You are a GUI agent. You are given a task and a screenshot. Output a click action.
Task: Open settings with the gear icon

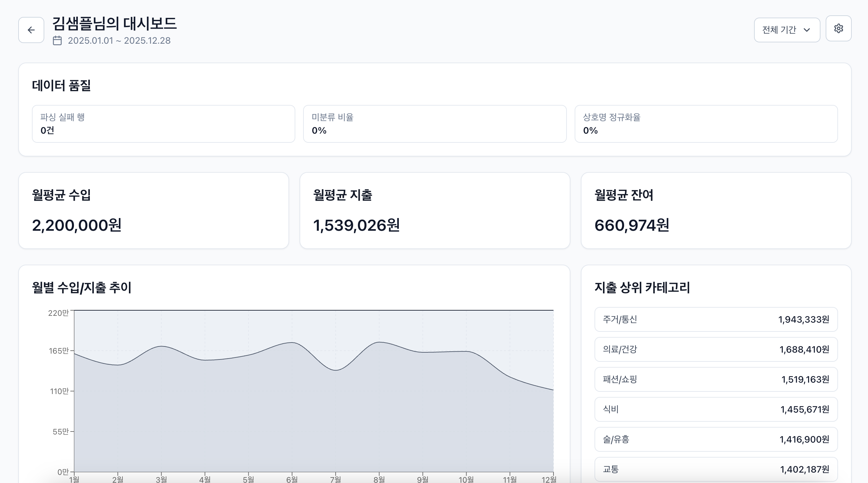pos(838,28)
